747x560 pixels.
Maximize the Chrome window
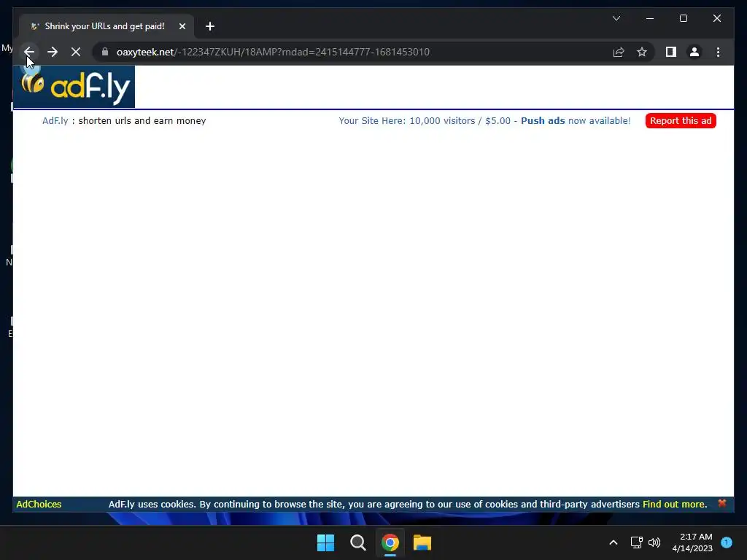tap(683, 18)
